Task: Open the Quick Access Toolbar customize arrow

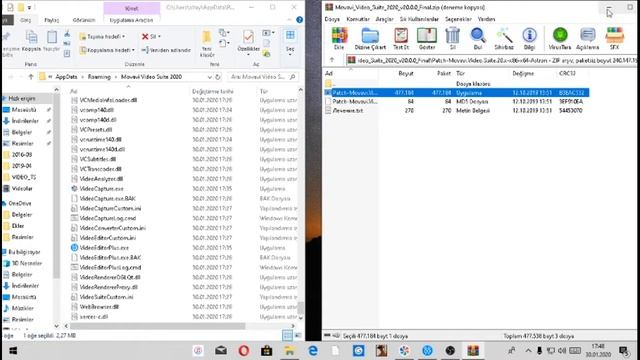Action: coord(29,7)
